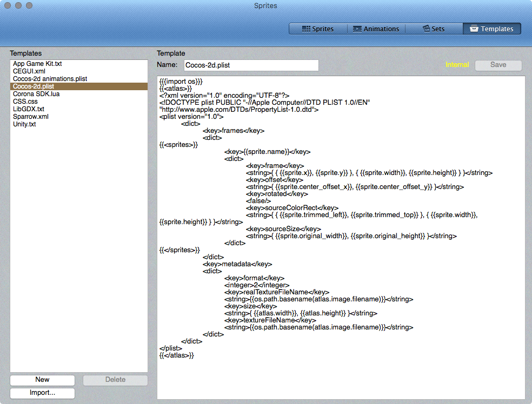Click the Save button
532x404 pixels.
498,65
